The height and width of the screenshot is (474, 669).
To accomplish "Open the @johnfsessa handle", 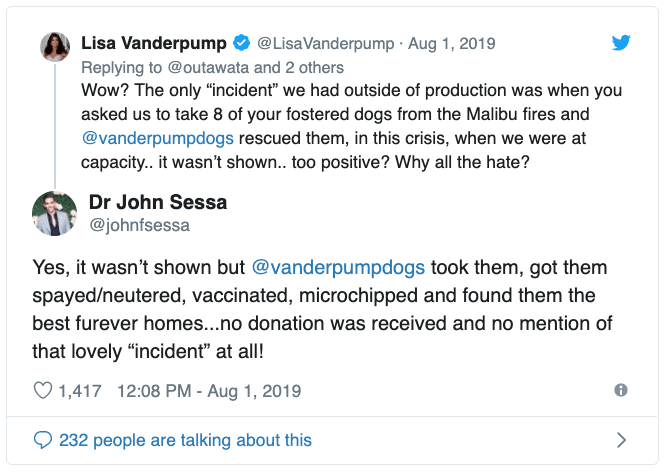I will coord(139,225).
